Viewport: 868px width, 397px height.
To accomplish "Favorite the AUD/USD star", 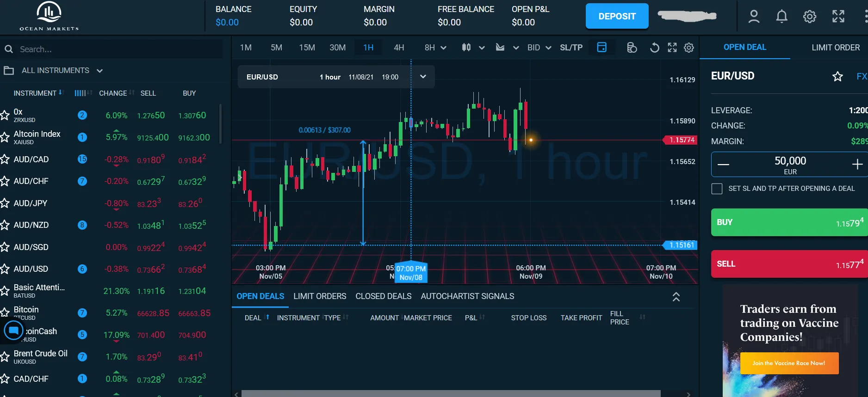I will click(x=5, y=269).
